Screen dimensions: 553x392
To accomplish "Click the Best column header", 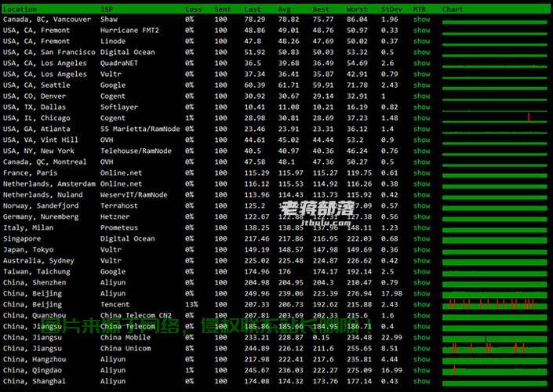I will 321,9.
